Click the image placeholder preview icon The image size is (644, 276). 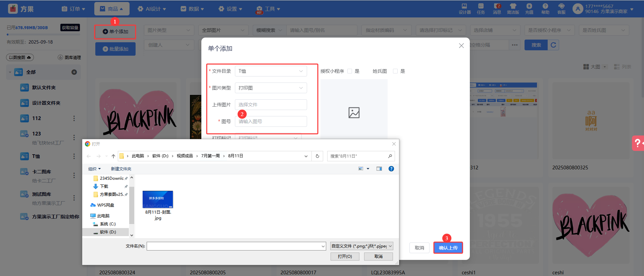[354, 113]
